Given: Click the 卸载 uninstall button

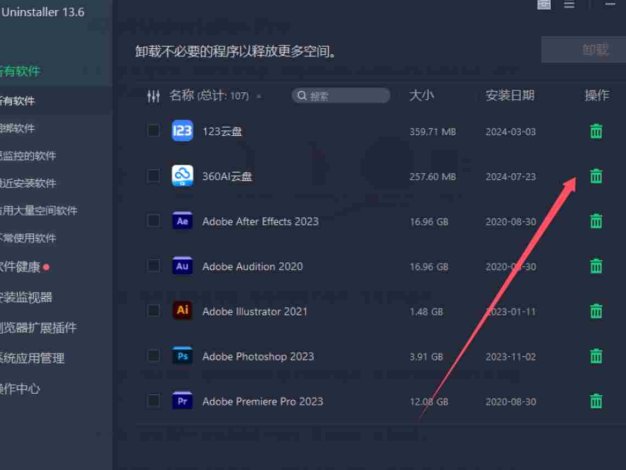Looking at the screenshot, I should [x=584, y=50].
